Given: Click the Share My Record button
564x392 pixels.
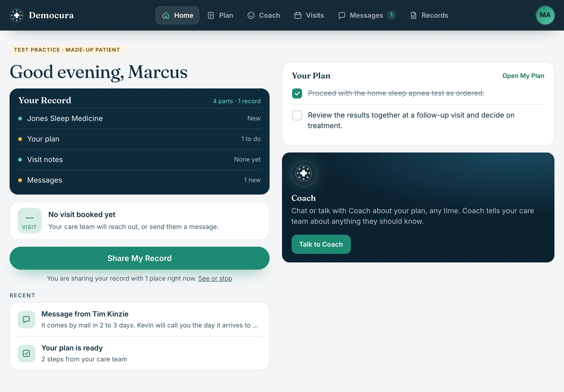Looking at the screenshot, I should pos(140,258).
